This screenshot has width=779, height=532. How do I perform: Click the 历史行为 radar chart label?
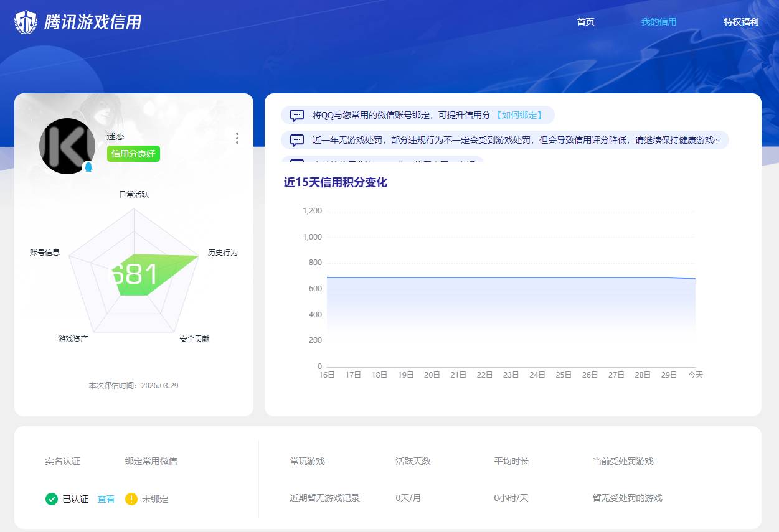coord(222,253)
